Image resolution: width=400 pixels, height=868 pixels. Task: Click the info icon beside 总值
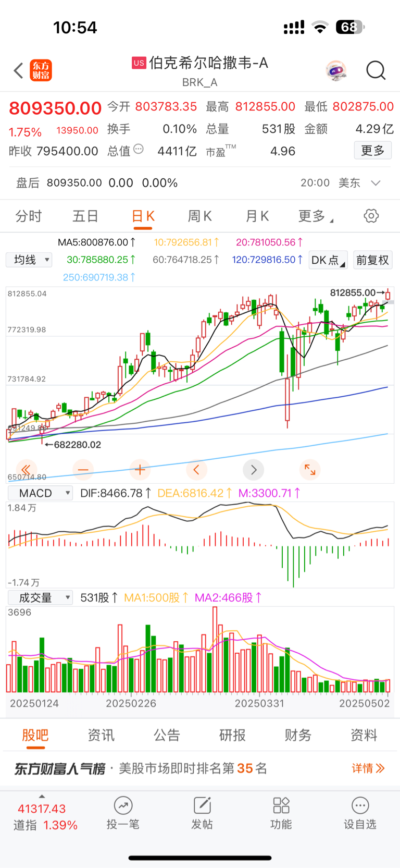click(x=139, y=150)
